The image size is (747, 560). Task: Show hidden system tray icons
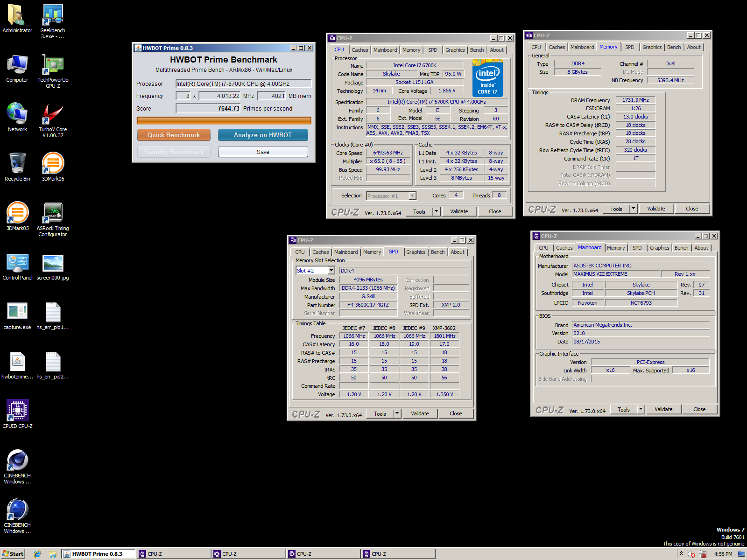coord(681,554)
